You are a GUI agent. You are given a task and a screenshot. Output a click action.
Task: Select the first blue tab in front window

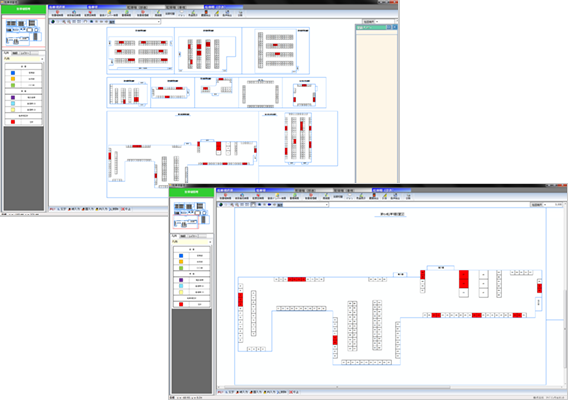[235, 190]
